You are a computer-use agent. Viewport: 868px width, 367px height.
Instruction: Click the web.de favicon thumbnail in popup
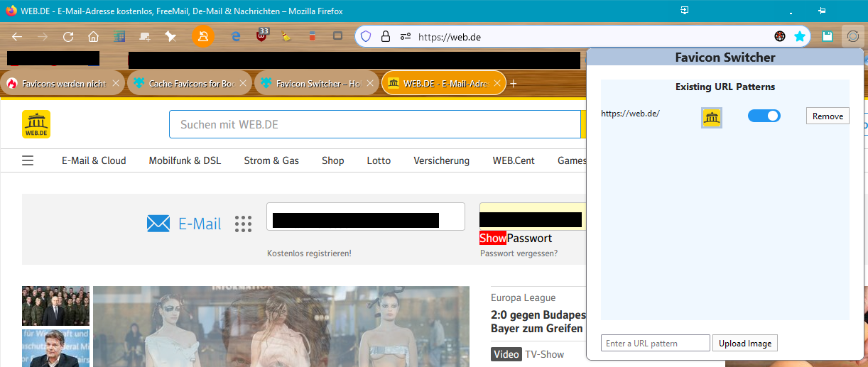(x=712, y=119)
